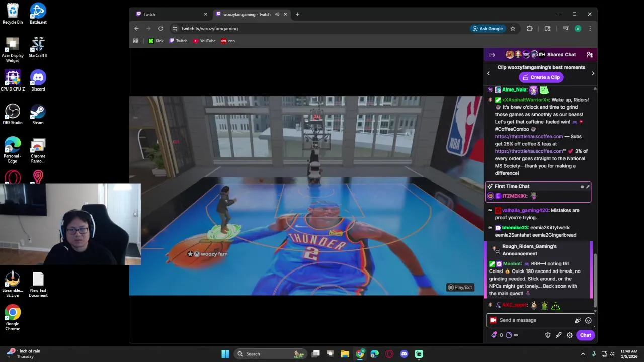
Task: Open the apps grid in bookmarks bar
Action: point(136,41)
